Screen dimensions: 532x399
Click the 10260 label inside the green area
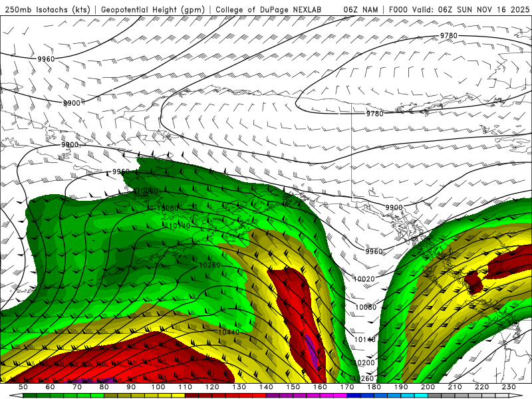209,265
